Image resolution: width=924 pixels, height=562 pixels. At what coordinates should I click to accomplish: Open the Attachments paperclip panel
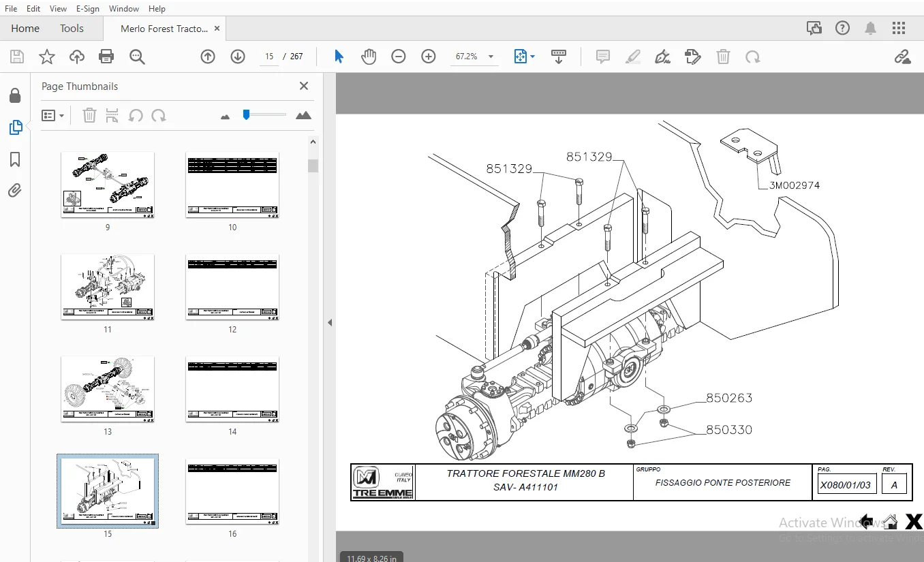pyautogui.click(x=15, y=191)
